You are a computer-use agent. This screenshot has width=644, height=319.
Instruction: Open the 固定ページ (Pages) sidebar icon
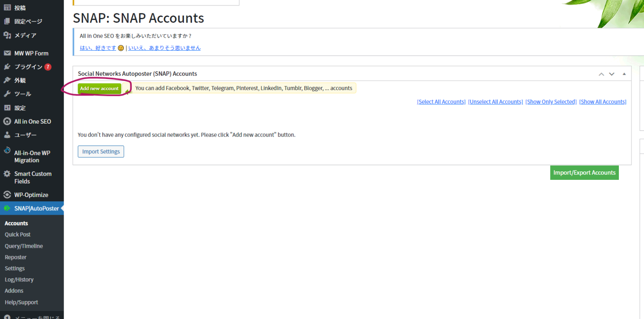tap(8, 21)
